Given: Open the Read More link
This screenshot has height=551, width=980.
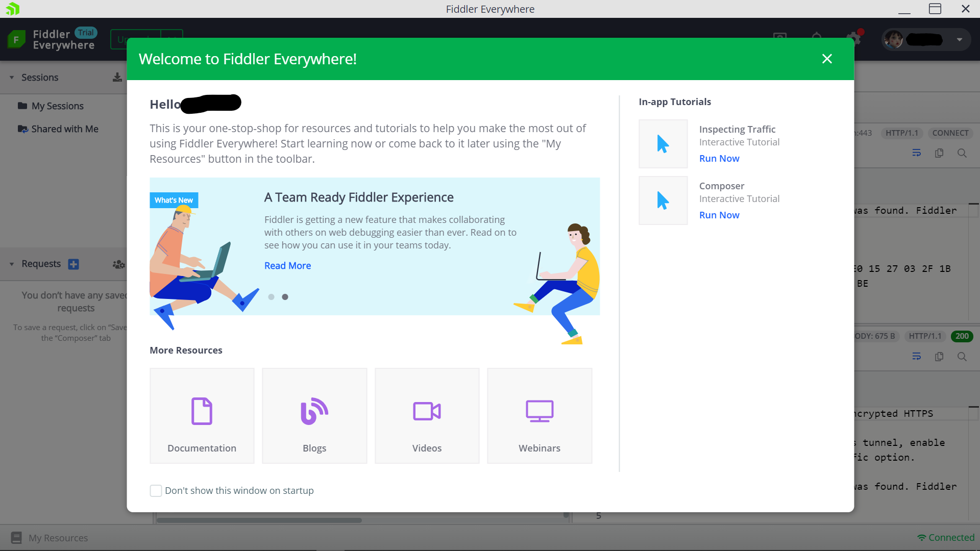Looking at the screenshot, I should point(287,265).
